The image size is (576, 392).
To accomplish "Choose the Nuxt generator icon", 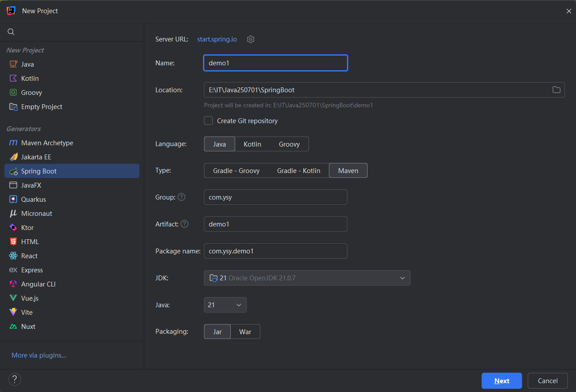I will 13,326.
